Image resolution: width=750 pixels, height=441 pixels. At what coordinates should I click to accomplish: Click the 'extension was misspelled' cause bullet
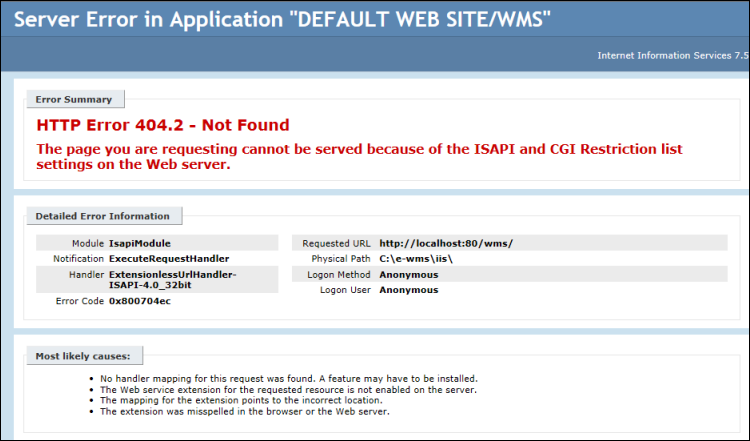(244, 412)
